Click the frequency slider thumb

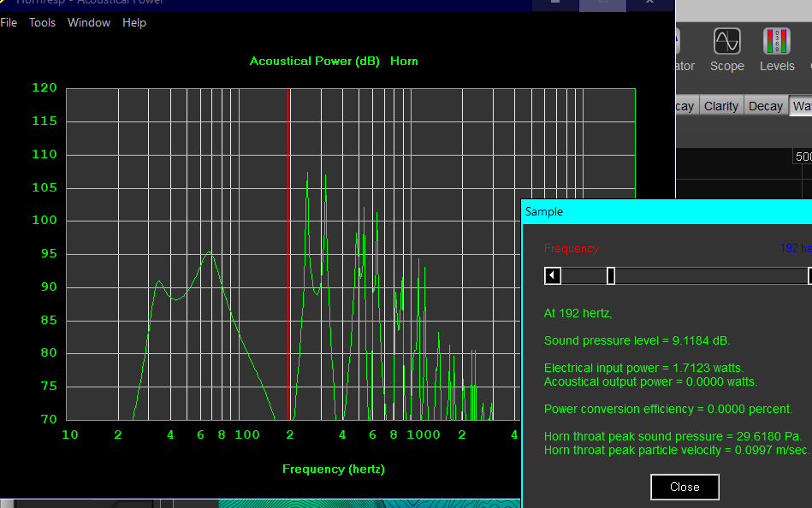point(611,275)
